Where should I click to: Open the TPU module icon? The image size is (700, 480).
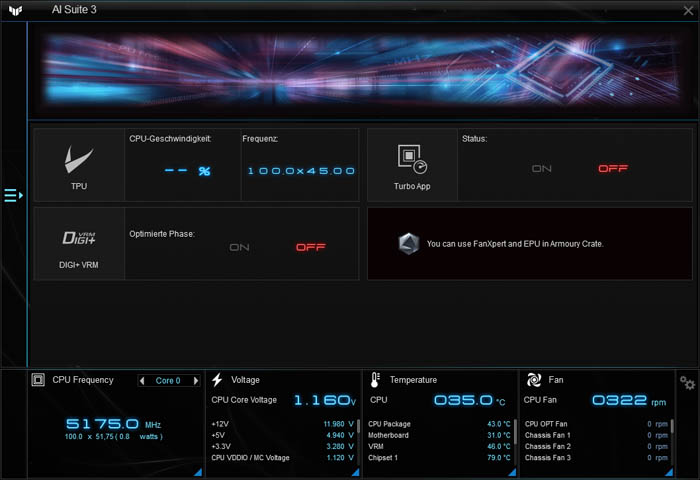pos(79,164)
